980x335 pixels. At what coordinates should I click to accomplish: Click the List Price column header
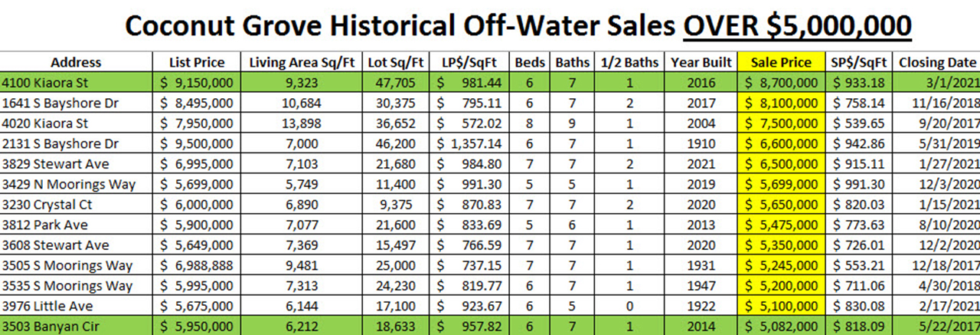(x=198, y=63)
